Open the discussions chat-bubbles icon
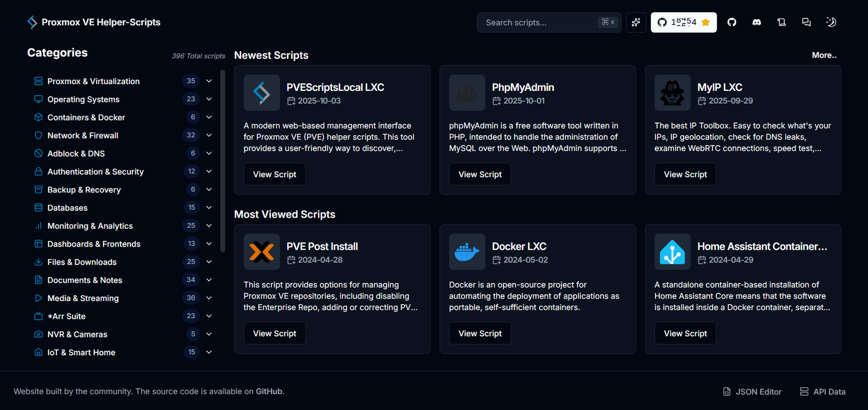868x410 pixels. [x=806, y=23]
